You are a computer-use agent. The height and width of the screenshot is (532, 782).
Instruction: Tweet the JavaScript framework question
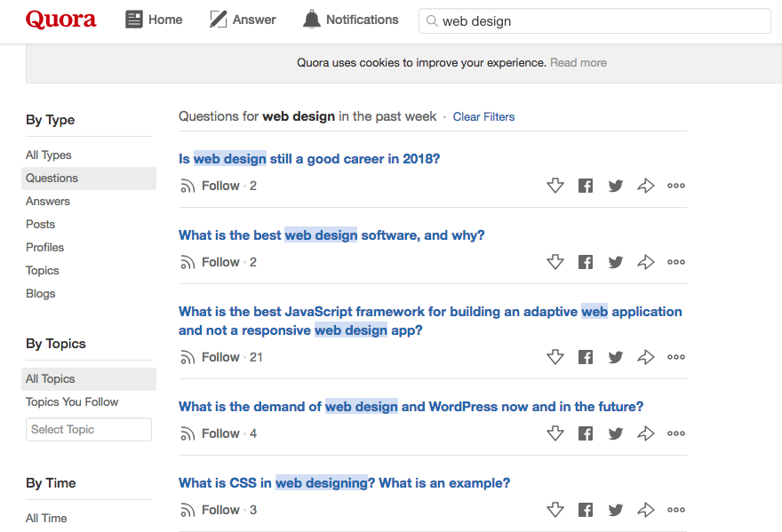tap(616, 357)
